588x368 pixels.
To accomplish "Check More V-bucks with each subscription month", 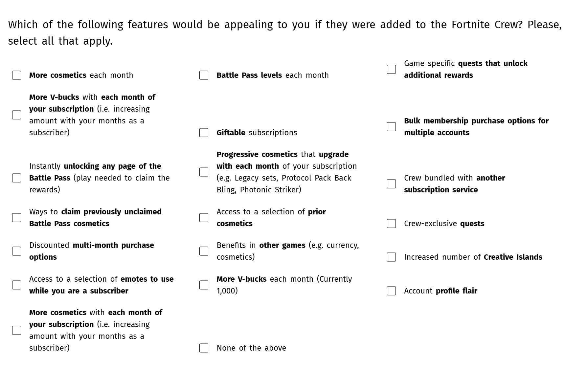I will [x=17, y=115].
